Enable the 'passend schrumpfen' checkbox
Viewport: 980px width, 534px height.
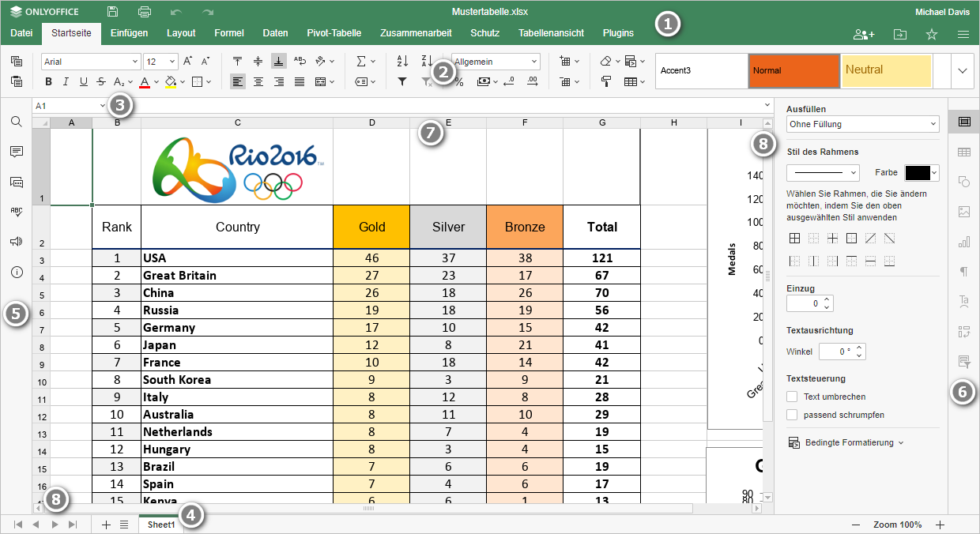793,414
